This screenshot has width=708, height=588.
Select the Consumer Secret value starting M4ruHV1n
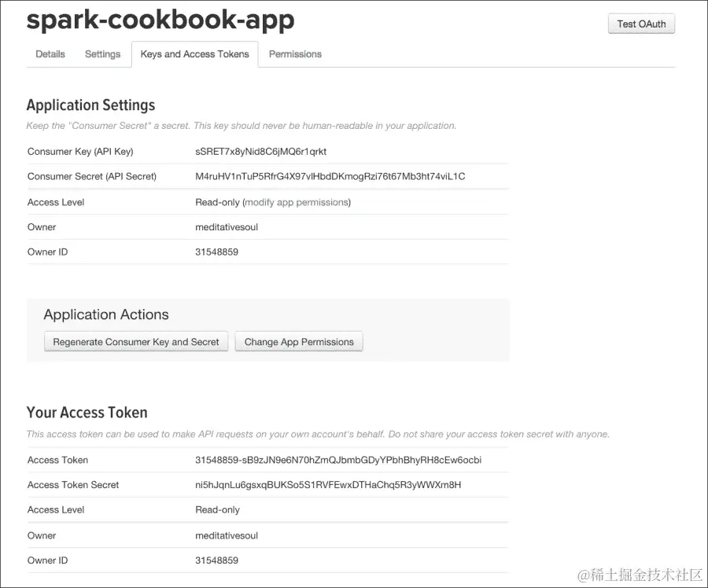(x=330, y=176)
